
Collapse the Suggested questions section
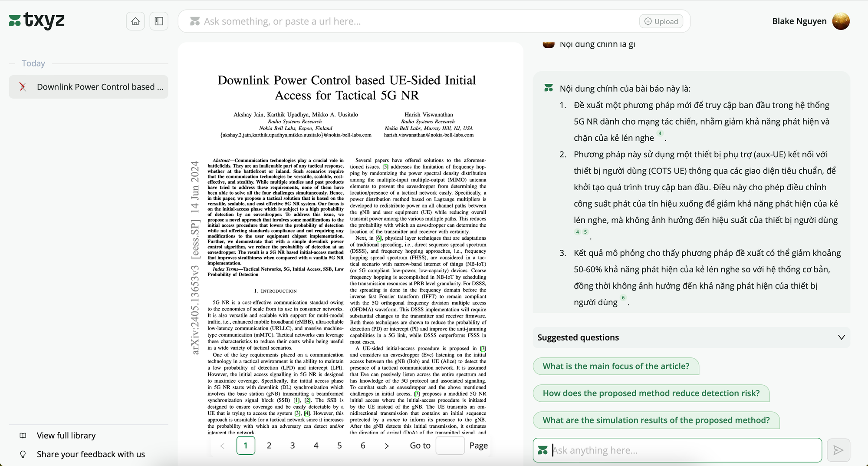[x=841, y=337]
